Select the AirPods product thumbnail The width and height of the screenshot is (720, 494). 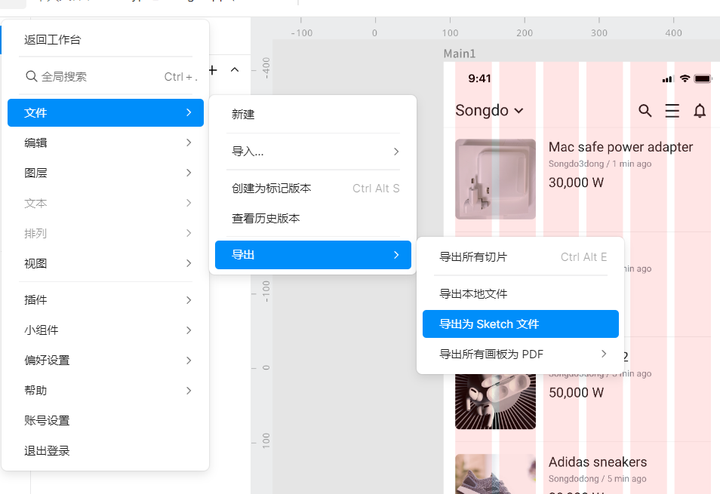click(495, 401)
